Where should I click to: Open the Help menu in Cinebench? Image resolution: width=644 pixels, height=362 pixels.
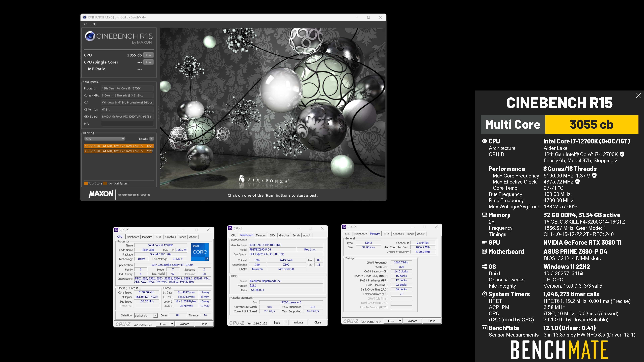pos(94,24)
